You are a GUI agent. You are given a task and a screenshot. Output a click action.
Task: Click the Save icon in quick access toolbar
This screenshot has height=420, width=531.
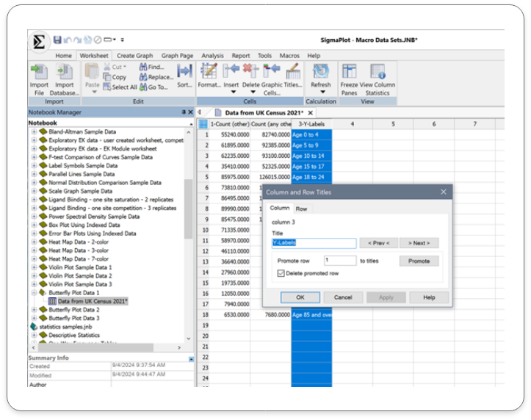57,39
